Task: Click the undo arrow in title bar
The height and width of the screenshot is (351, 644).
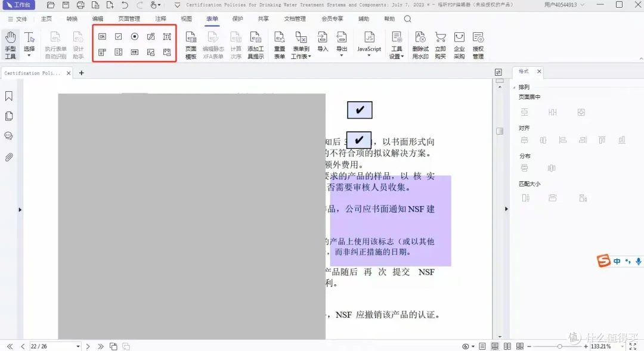Action: click(125, 5)
